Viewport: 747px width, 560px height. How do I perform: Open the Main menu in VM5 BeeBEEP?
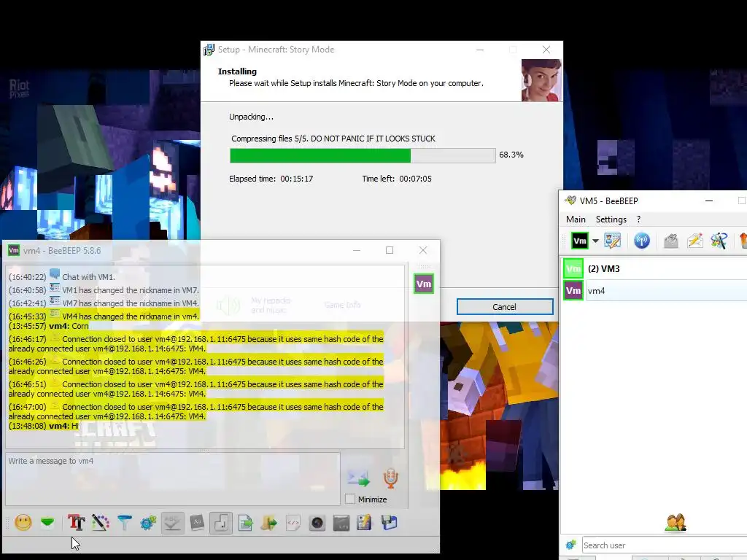[576, 219]
